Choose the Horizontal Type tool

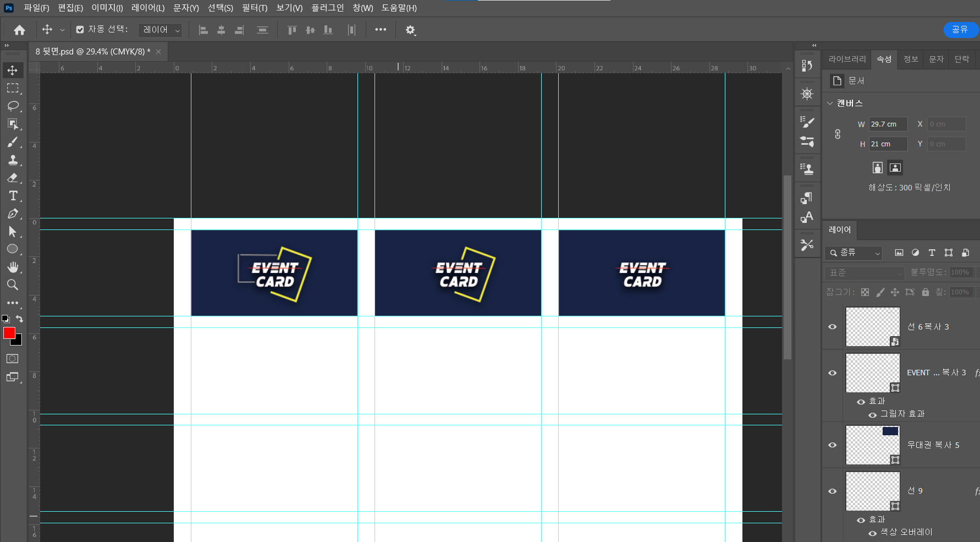(x=13, y=196)
